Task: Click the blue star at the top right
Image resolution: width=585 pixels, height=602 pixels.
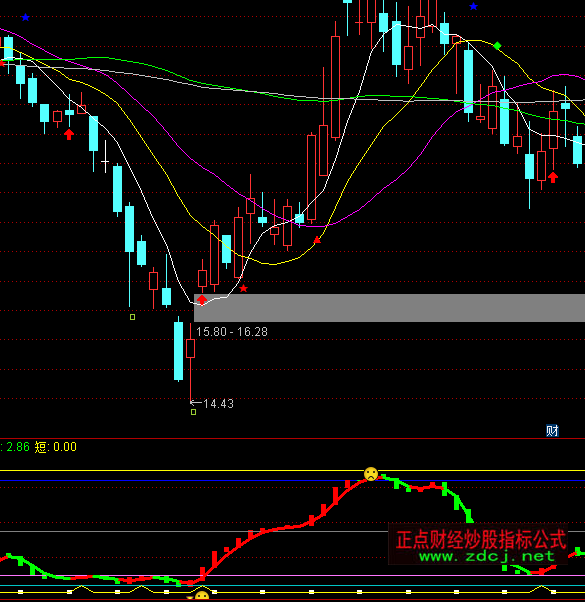Action: [x=473, y=7]
